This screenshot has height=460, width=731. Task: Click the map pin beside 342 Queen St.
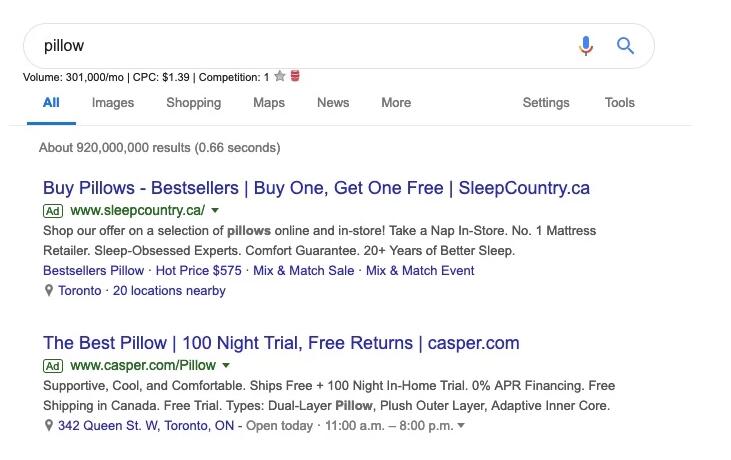[x=49, y=426]
